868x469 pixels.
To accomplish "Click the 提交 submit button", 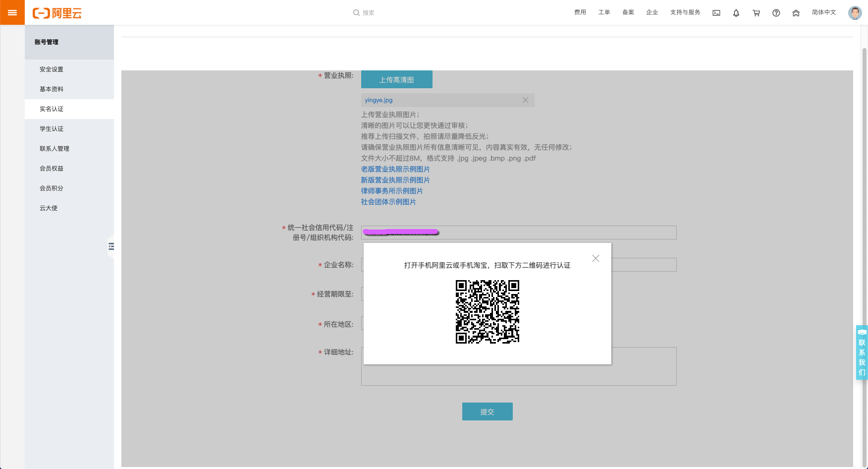I will click(x=487, y=411).
